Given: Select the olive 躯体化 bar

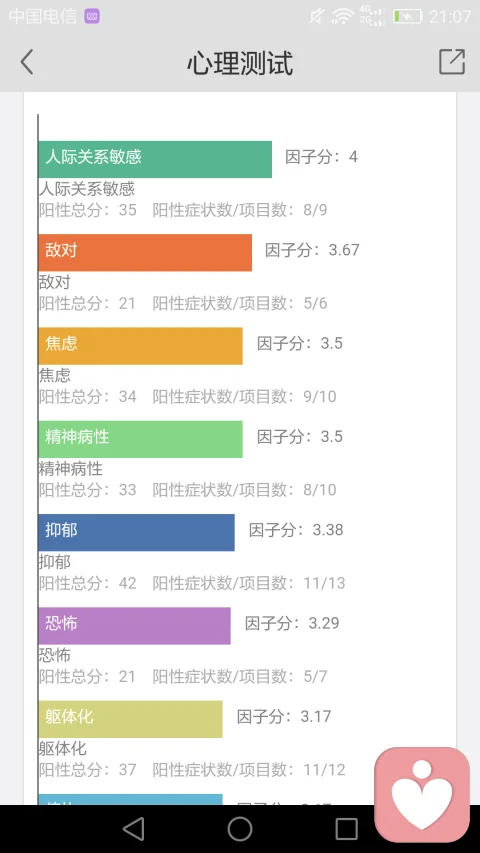Looking at the screenshot, I should pos(131,719).
